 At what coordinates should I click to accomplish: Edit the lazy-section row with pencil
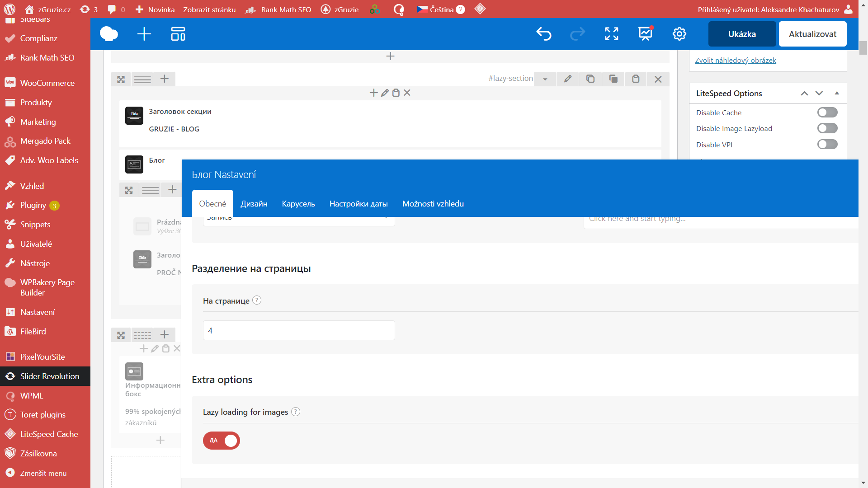(x=568, y=79)
